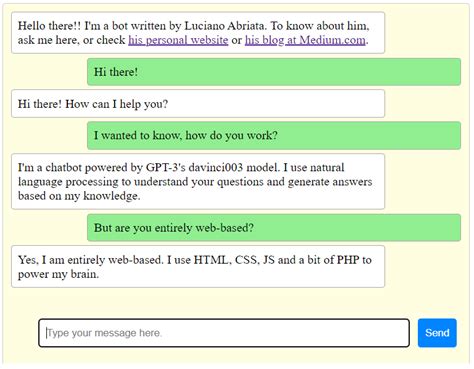Focus the 'Type your message here' input field
The width and height of the screenshot is (474, 369).
(x=224, y=333)
